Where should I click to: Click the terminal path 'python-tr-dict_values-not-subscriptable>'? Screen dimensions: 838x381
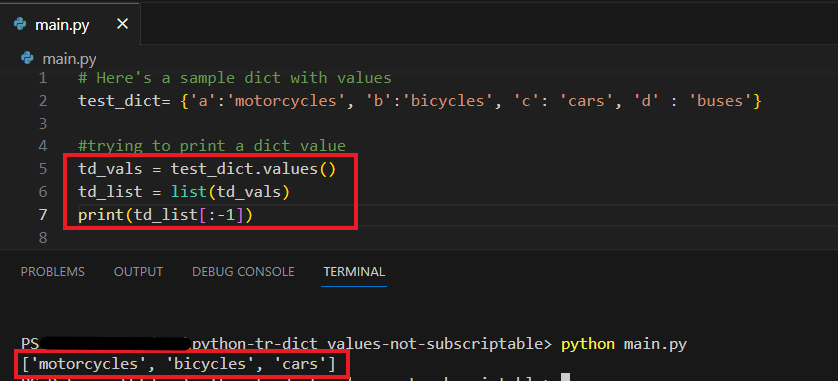coord(371,344)
